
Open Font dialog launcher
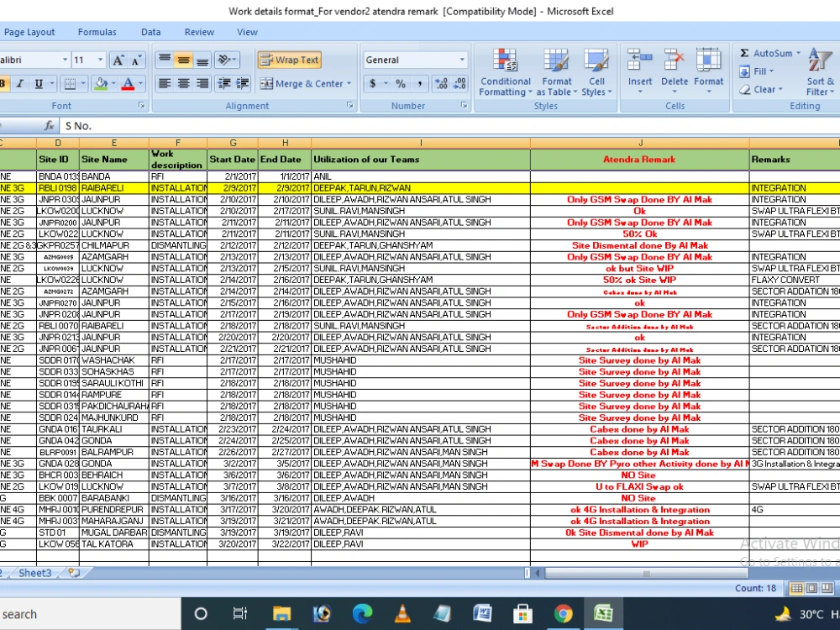click(141, 106)
